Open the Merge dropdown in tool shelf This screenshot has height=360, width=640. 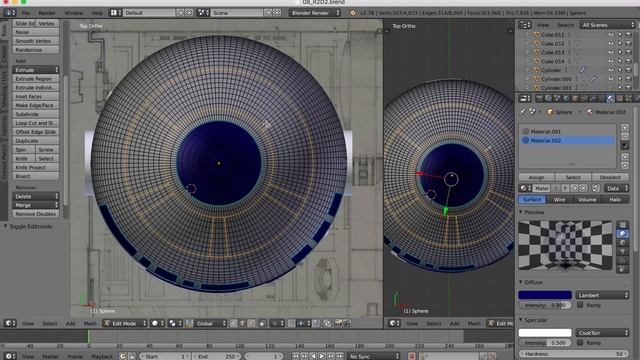(36, 205)
